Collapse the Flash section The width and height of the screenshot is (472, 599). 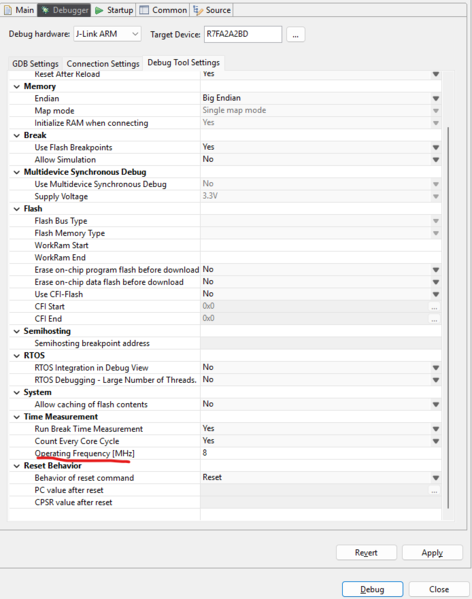pyautogui.click(x=16, y=209)
